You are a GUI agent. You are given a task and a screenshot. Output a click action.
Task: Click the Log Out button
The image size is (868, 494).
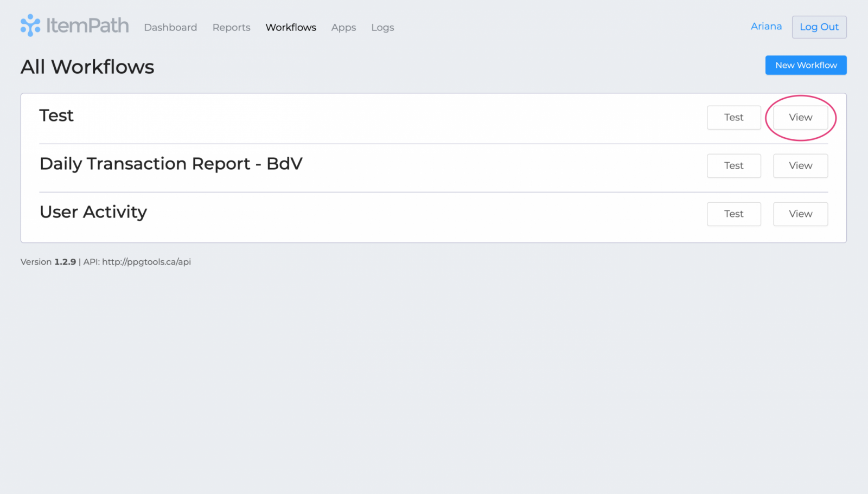[819, 27]
